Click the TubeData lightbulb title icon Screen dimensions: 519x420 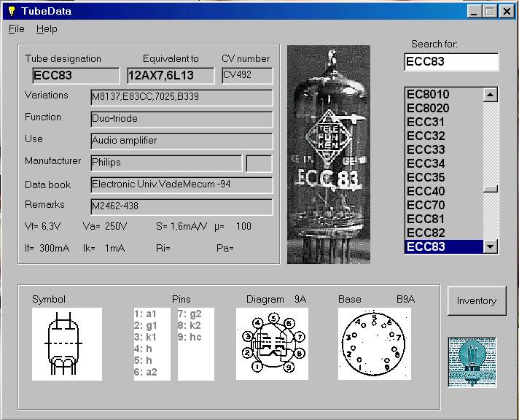tap(12, 11)
